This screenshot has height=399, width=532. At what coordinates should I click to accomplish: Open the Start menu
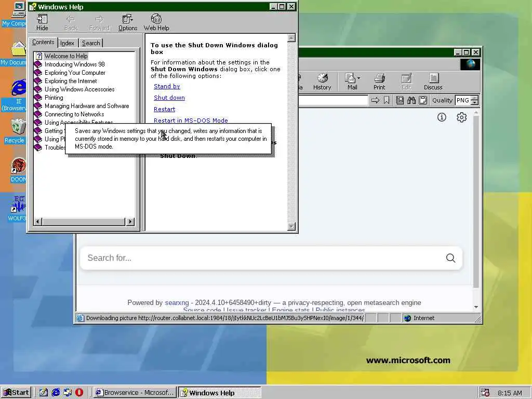click(x=16, y=393)
